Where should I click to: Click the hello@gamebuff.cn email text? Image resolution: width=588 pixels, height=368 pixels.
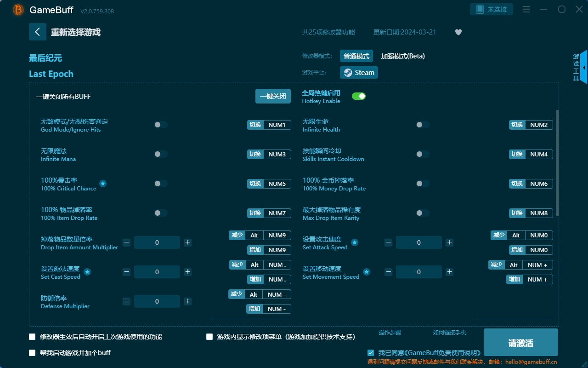click(x=531, y=362)
